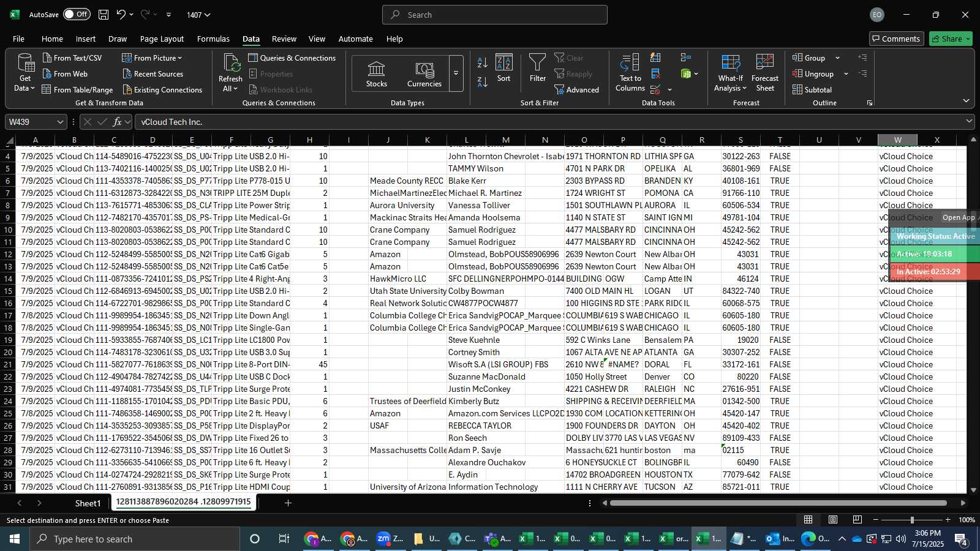Switch to the Home tab
The width and height of the screenshot is (980, 551).
52,39
